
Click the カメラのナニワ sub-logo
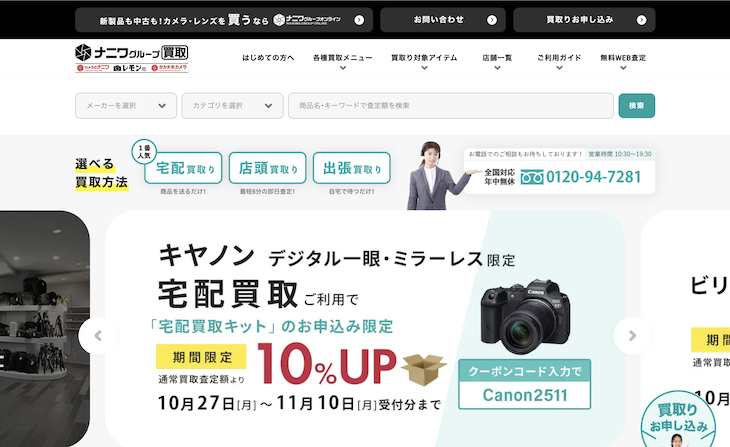coord(93,68)
